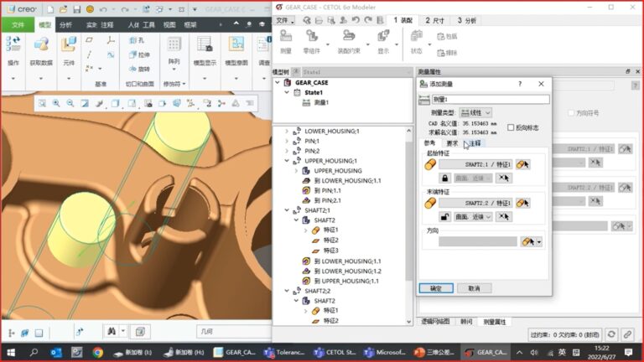The width and height of the screenshot is (644, 362).
Task: Open end feature 曲面, 近缘 dropdown
Action: coord(473,217)
